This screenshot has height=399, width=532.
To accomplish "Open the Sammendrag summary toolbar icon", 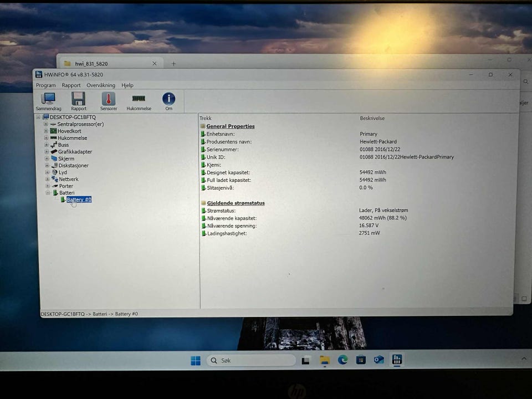I will [49, 101].
